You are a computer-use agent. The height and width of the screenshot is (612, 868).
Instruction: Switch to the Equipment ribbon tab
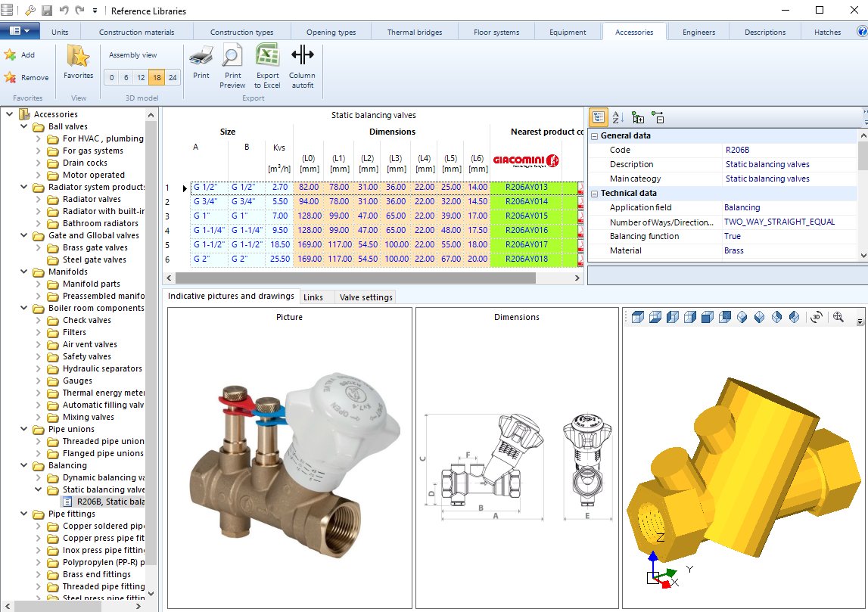point(567,32)
